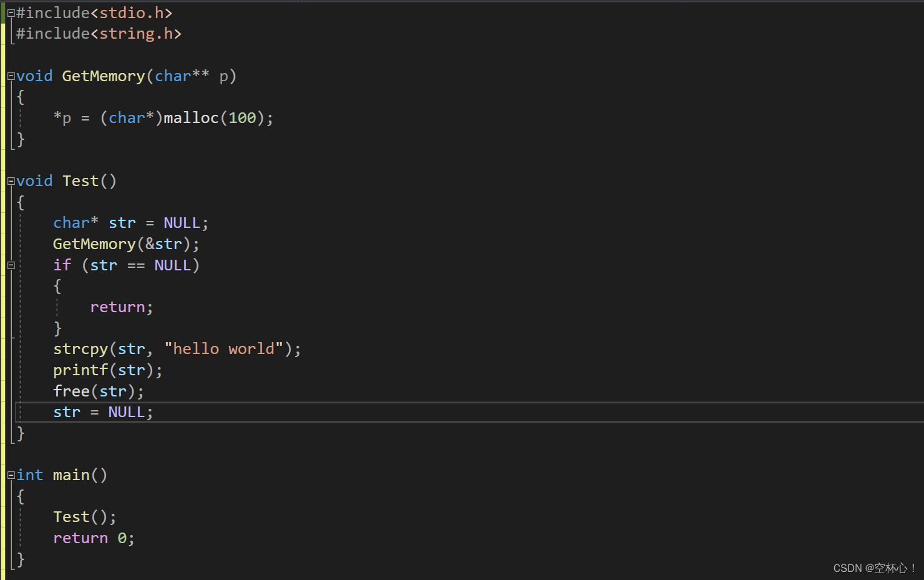924x580 pixels.
Task: Collapse the #include block fold marker
Action: pyautogui.click(x=11, y=13)
